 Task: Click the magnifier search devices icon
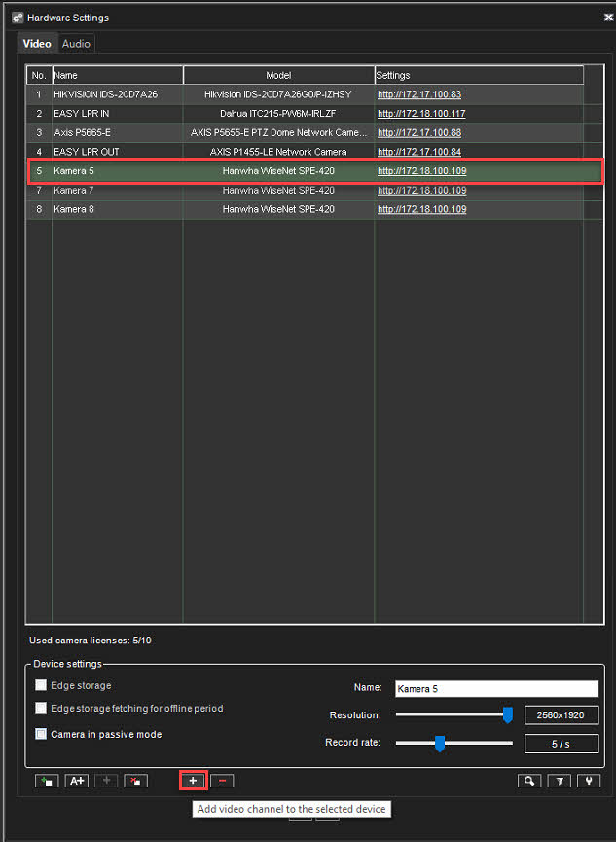(528, 781)
